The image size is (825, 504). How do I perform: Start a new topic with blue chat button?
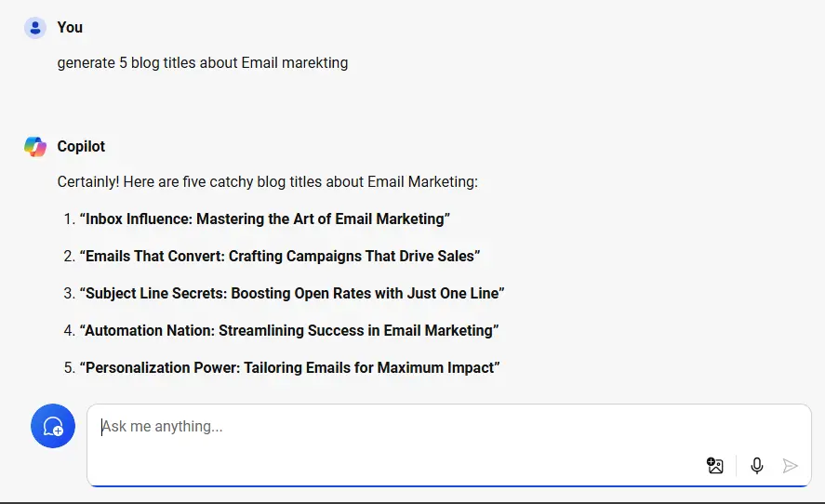click(53, 426)
